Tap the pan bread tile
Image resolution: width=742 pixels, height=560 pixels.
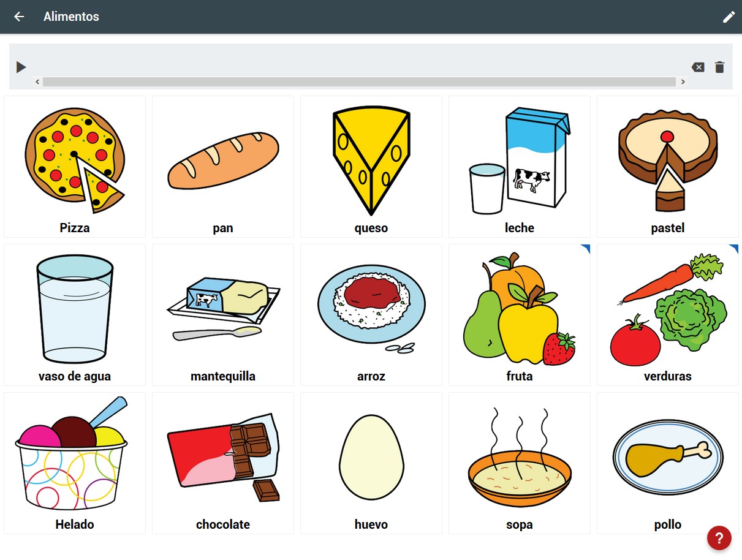(223, 167)
